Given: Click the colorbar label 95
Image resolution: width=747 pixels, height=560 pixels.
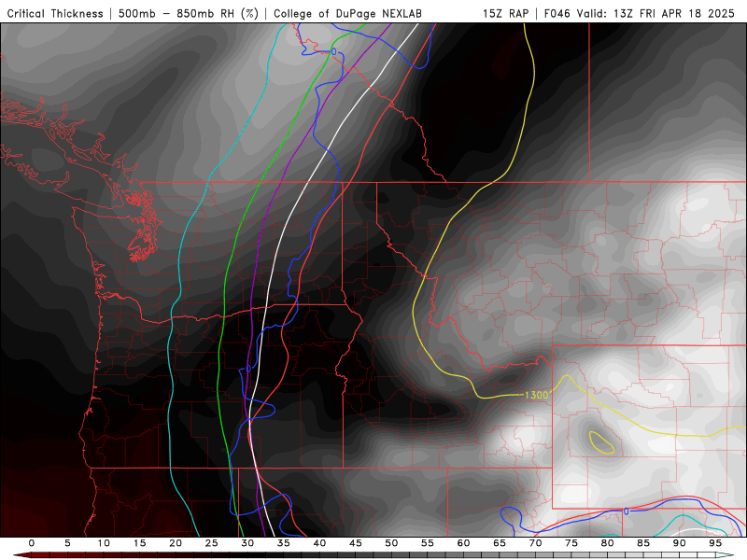Looking at the screenshot, I should pyautogui.click(x=715, y=543).
